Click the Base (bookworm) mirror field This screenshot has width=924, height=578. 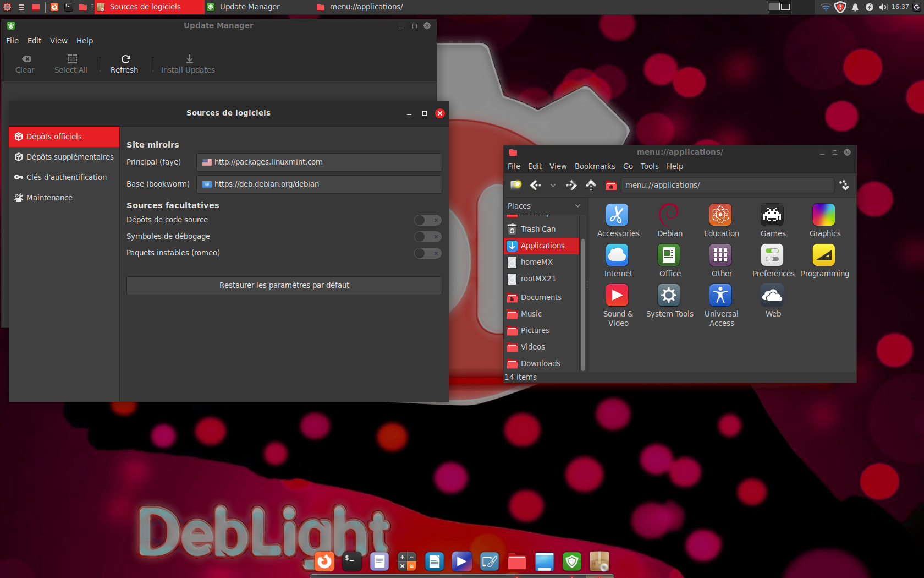319,184
